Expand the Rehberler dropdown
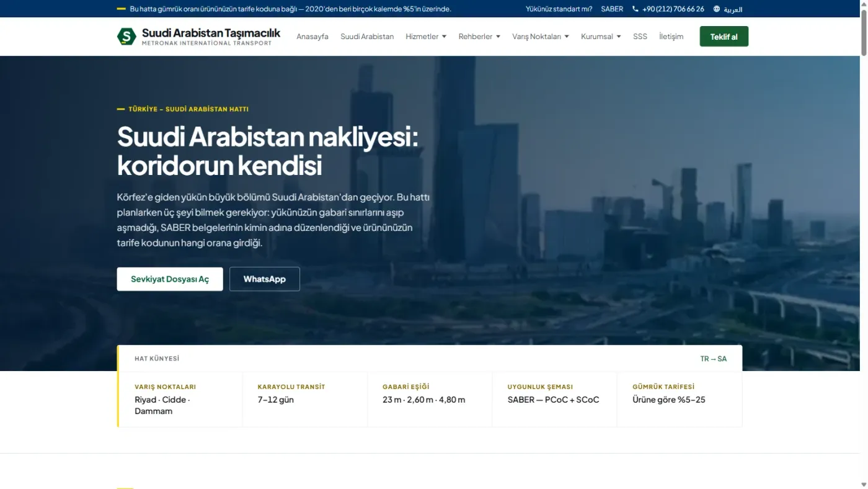The width and height of the screenshot is (868, 489). pos(479,37)
